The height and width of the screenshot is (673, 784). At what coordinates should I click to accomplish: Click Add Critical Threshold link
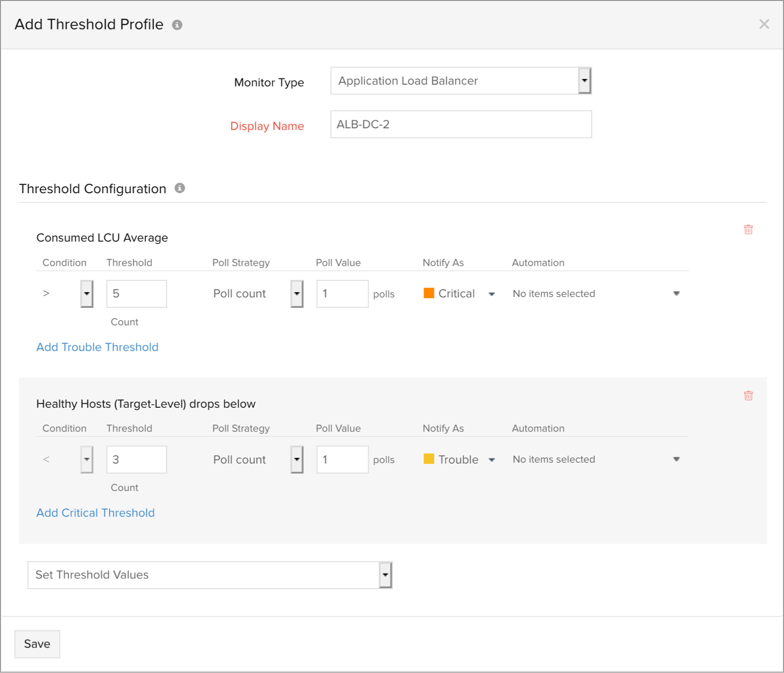click(96, 513)
